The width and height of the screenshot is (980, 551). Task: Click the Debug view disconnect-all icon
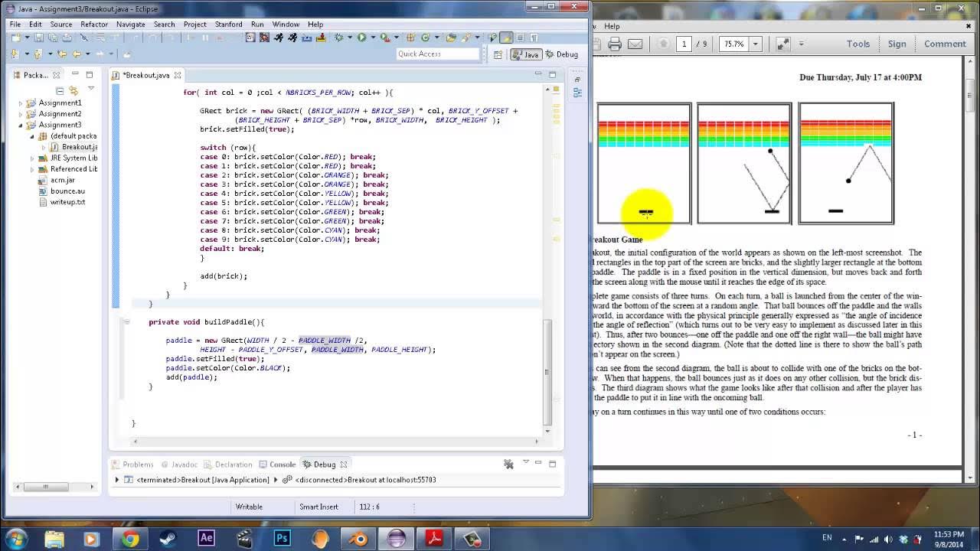pyautogui.click(x=508, y=464)
